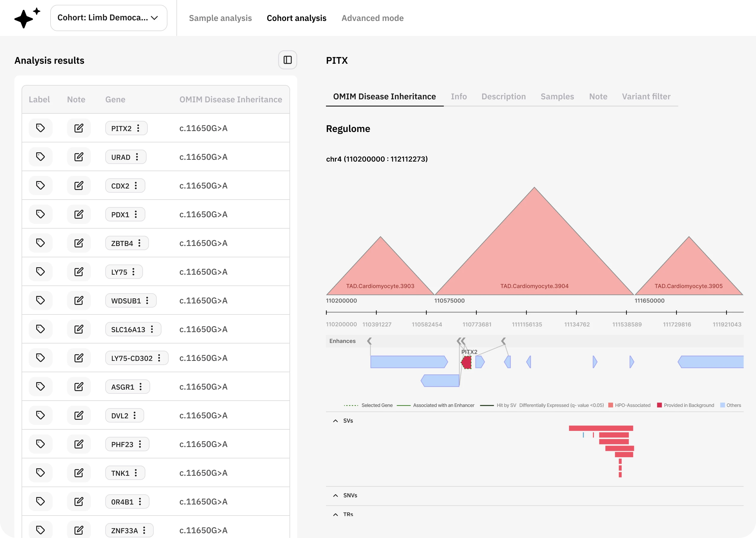Toggle the sidebar panel layout icon

click(287, 60)
